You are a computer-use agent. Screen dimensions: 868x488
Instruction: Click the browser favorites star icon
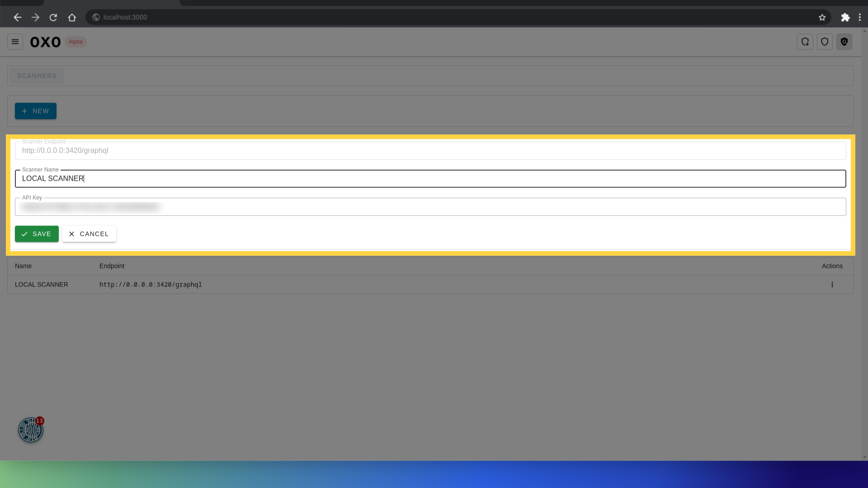pyautogui.click(x=822, y=17)
